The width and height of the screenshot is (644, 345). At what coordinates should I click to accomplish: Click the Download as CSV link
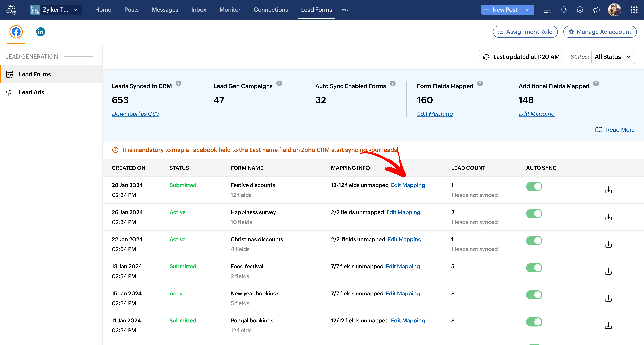click(136, 114)
